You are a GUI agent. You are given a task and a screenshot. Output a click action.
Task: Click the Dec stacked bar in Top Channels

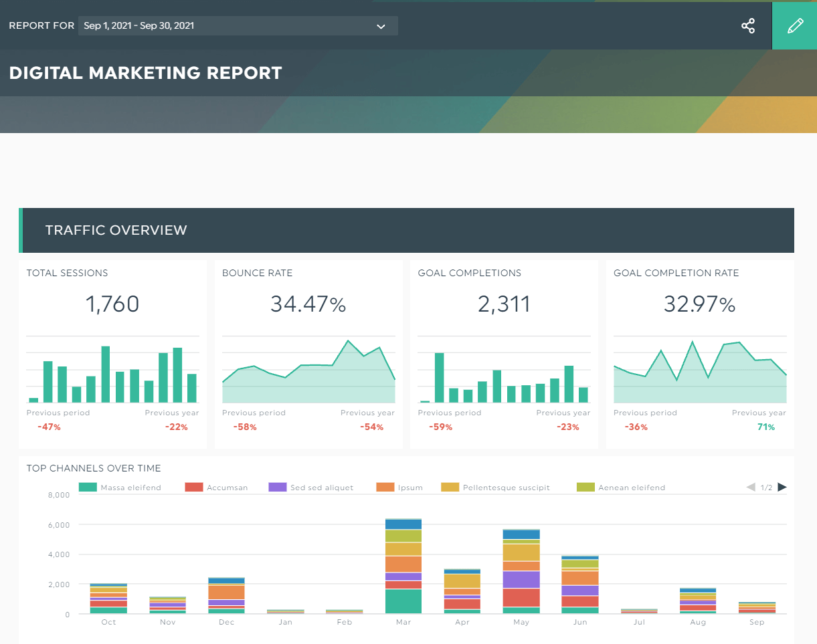tap(227, 595)
